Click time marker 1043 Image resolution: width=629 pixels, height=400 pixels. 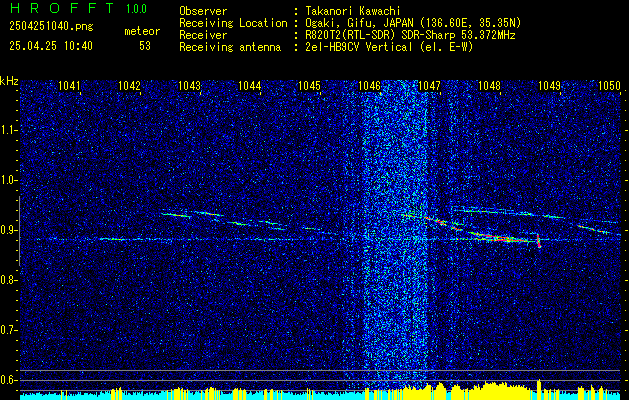189,86
